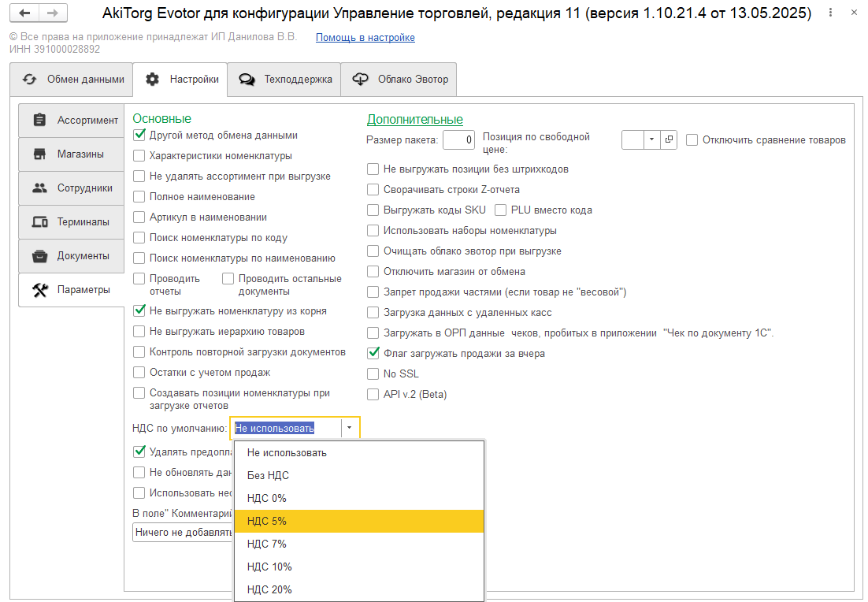This screenshot has width=868, height=602.
Task: Click the Дополнительные heading link
Action: (x=415, y=119)
